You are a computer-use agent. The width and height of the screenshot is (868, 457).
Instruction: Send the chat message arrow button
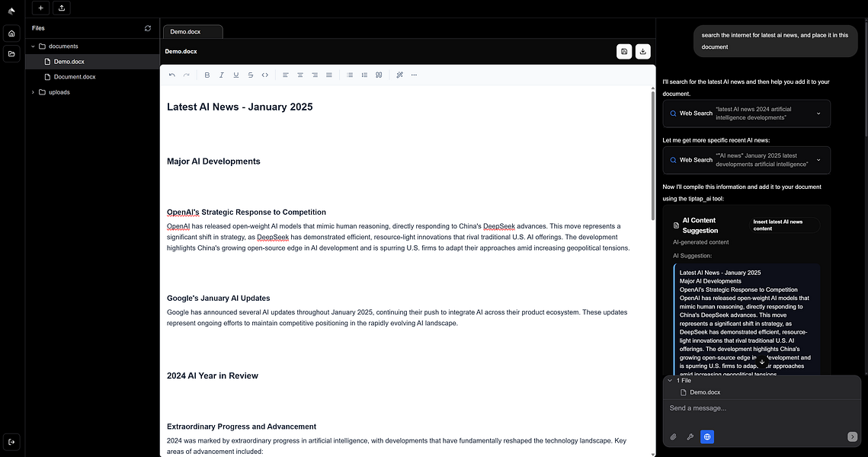click(853, 437)
